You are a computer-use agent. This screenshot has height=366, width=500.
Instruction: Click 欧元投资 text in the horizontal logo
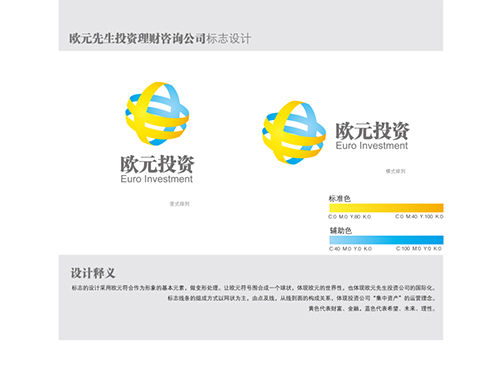(372, 131)
